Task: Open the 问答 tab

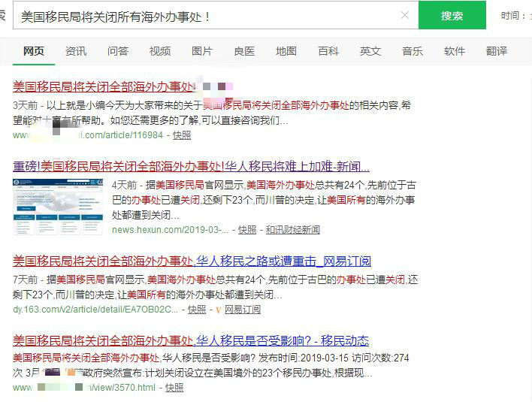Action: pyautogui.click(x=118, y=51)
